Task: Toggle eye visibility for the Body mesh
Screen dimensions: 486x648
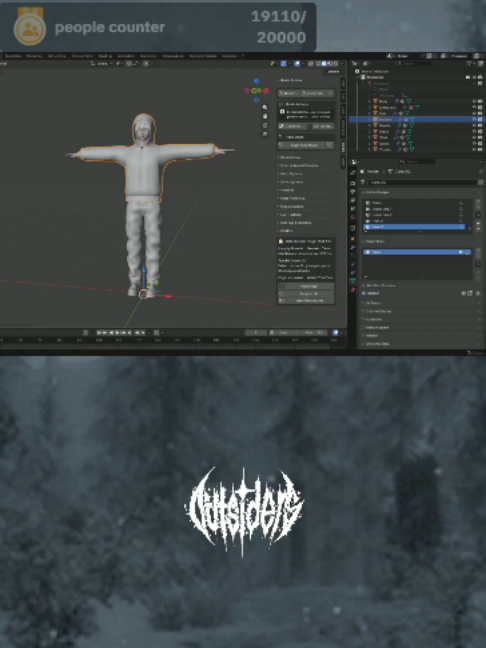Action: click(x=474, y=101)
